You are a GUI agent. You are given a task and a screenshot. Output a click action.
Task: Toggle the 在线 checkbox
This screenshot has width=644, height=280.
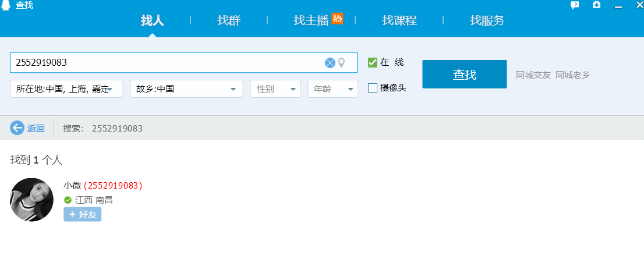[372, 62]
